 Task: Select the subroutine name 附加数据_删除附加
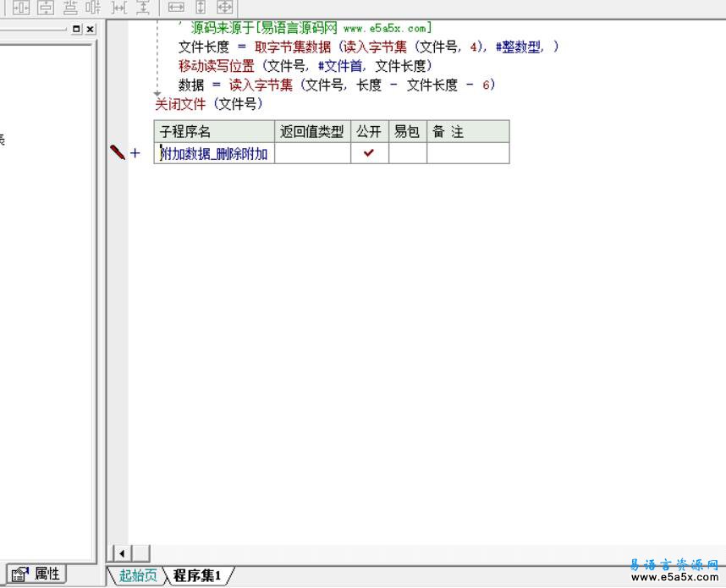pos(214,153)
